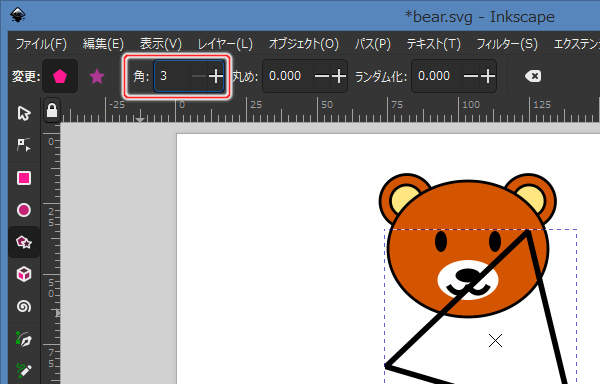Switch shape to regular polygon mode
Image resolution: width=600 pixels, height=384 pixels.
(x=60, y=76)
